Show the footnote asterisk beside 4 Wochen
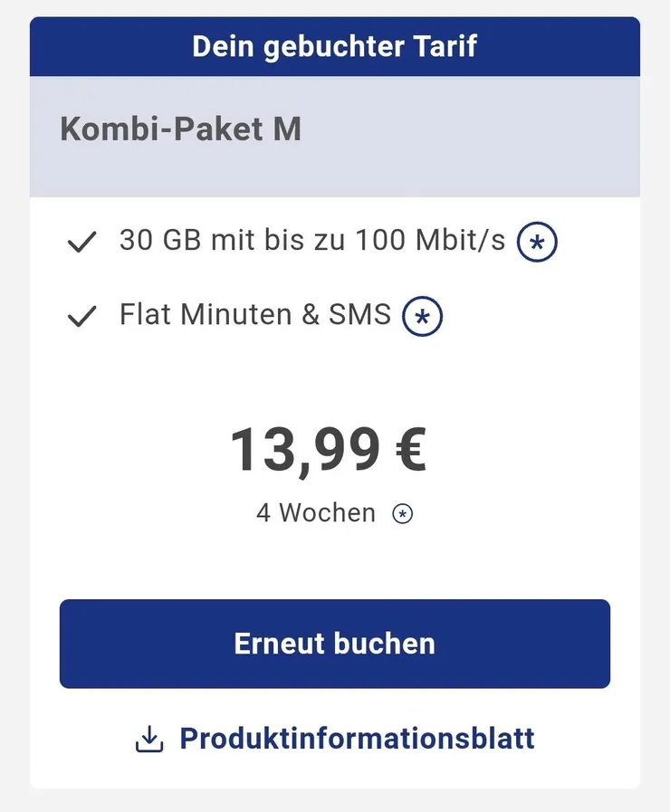This screenshot has height=812, width=670. [402, 514]
